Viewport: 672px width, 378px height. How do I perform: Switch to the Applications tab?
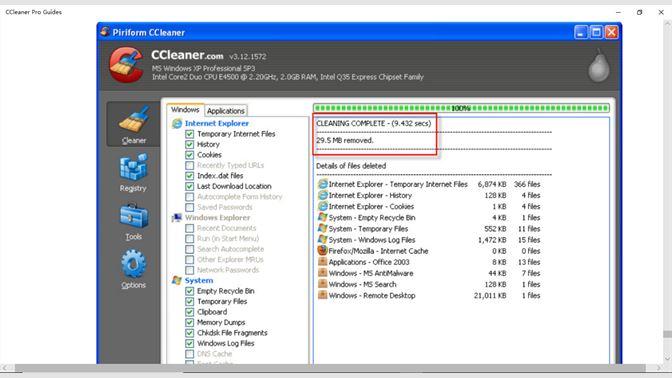point(226,111)
